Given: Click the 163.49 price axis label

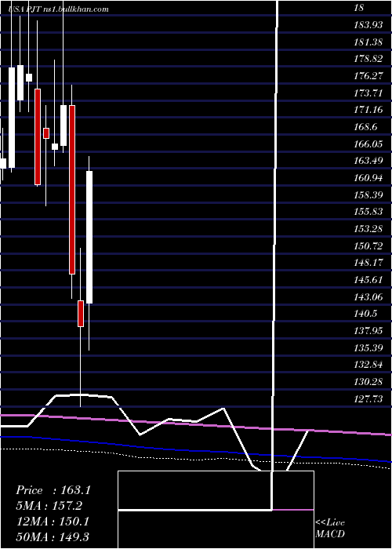Looking at the screenshot, I should pyautogui.click(x=368, y=161).
